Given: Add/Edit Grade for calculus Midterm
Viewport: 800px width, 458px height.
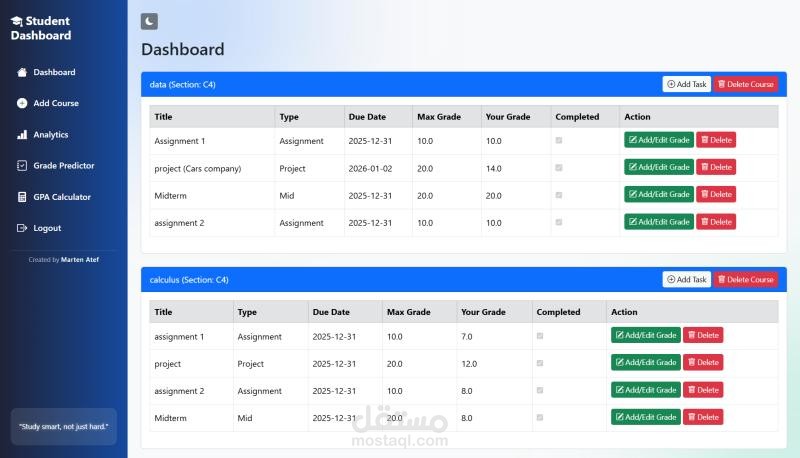Looking at the screenshot, I should point(646,417).
